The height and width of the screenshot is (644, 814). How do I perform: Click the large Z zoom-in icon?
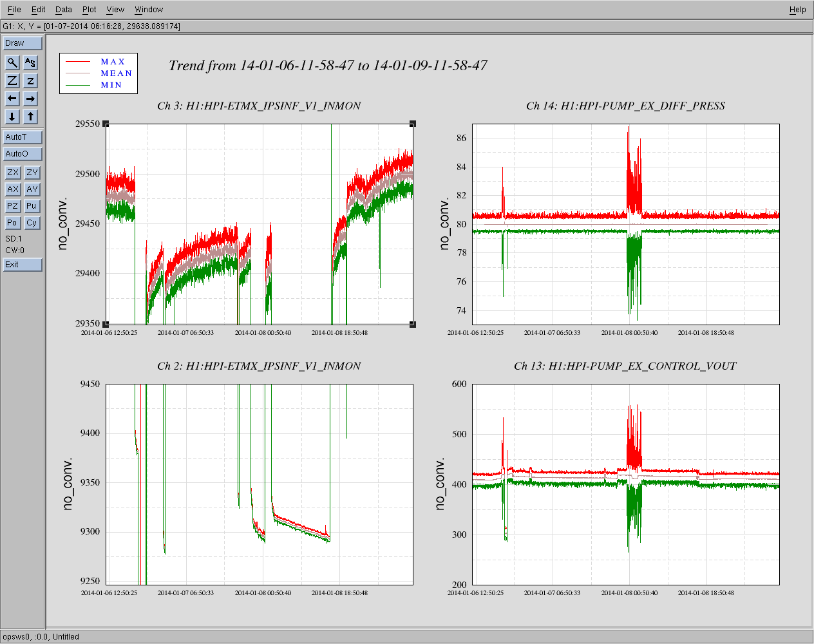(12, 80)
